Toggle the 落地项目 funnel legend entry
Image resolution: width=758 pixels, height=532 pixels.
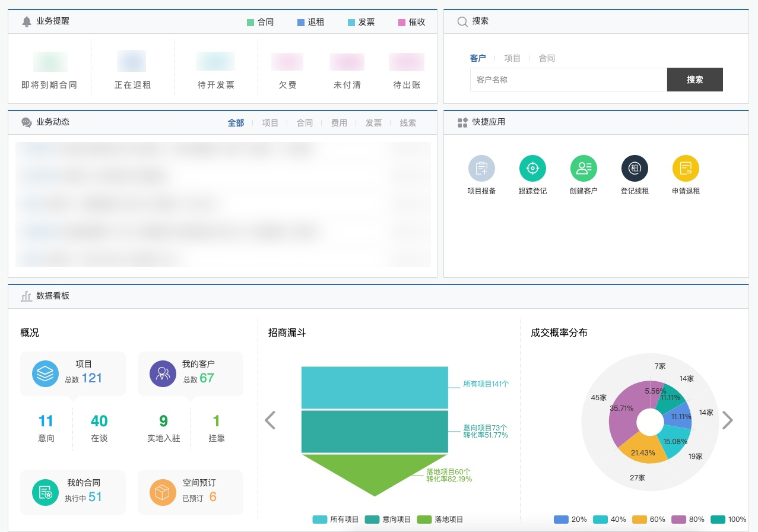[440, 520]
